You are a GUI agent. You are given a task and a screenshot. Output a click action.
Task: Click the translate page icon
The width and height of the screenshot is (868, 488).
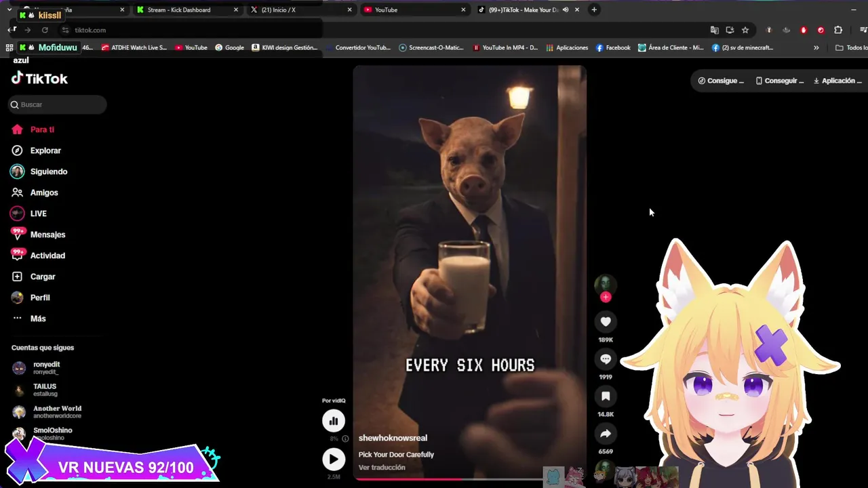click(714, 30)
